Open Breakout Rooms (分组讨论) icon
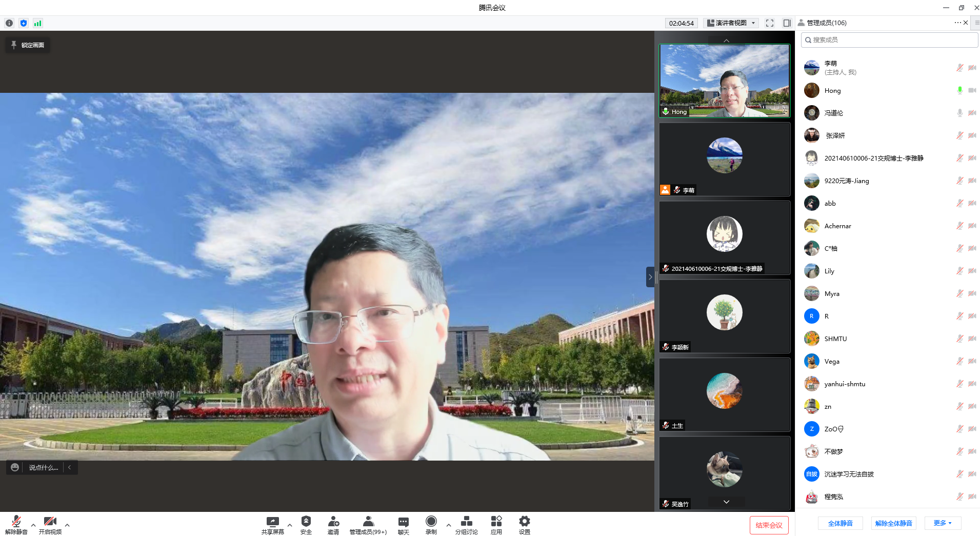Screen dimensions: 980x536 coord(466,522)
